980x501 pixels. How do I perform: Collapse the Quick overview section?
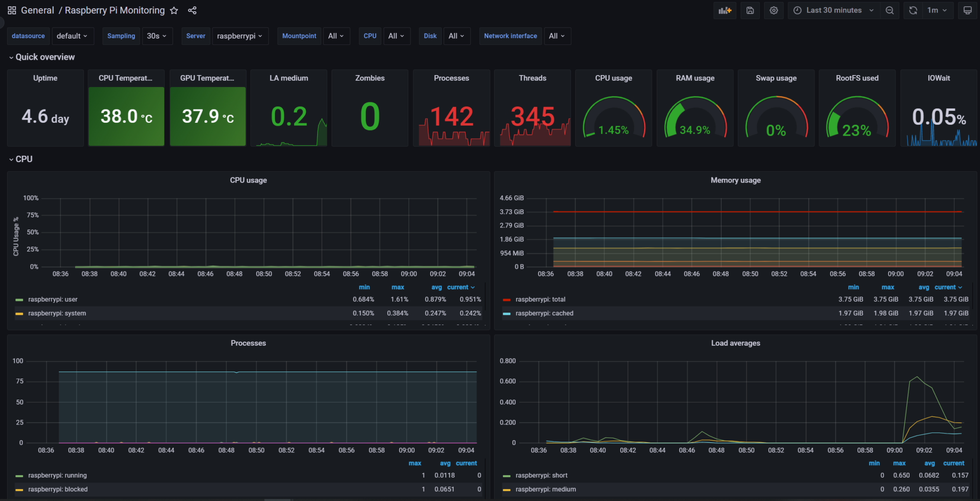pos(45,57)
